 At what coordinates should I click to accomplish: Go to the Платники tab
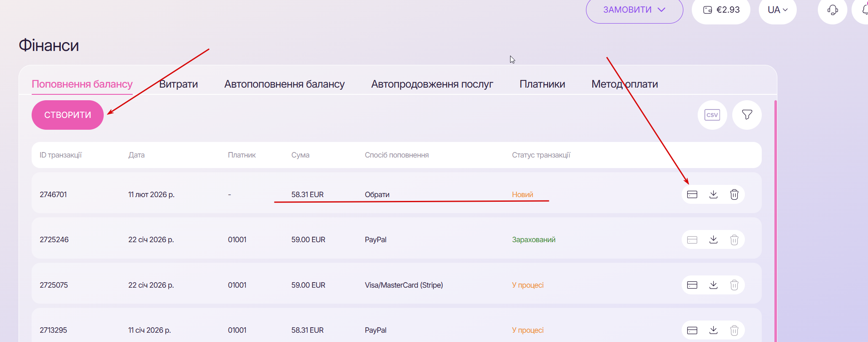click(542, 84)
